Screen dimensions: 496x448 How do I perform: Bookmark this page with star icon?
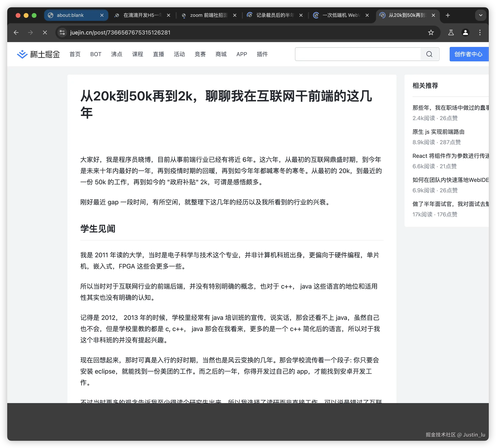click(431, 32)
